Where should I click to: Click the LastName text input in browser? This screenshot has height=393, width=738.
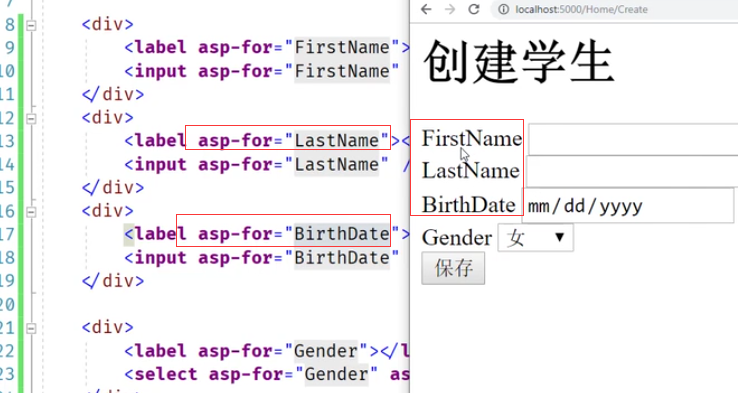(x=632, y=171)
